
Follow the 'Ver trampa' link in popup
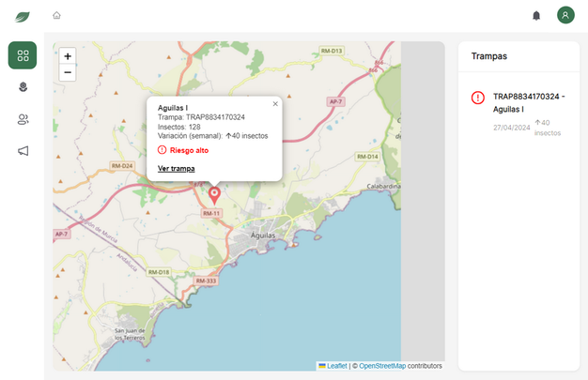pos(177,168)
